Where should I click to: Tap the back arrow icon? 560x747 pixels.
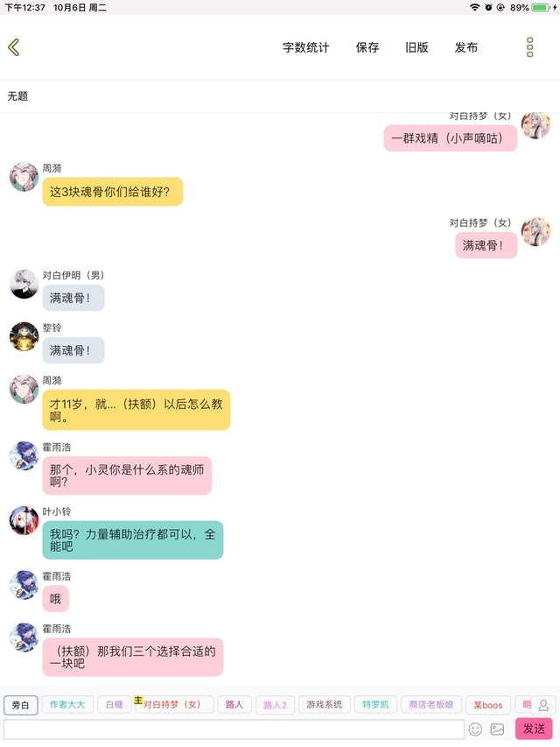[14, 47]
